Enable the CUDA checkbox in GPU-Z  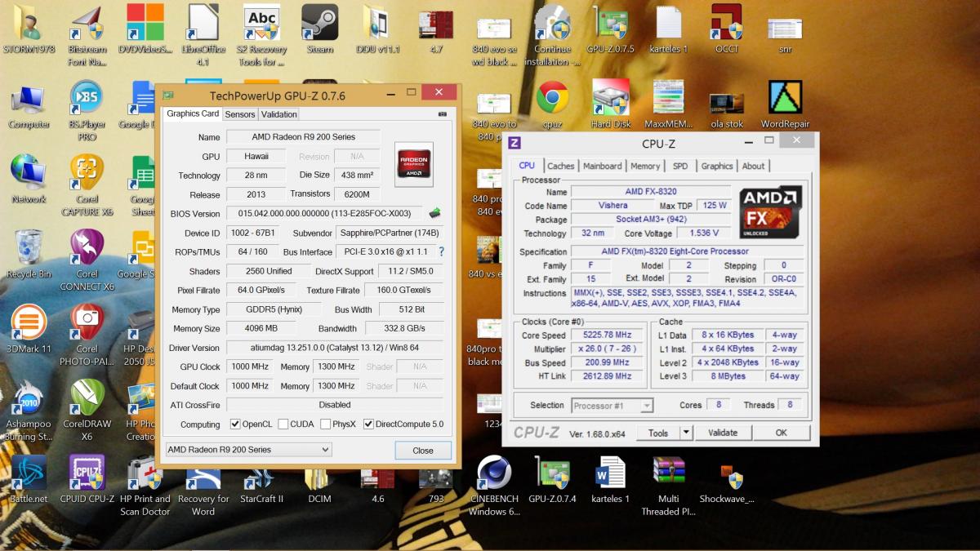point(283,424)
